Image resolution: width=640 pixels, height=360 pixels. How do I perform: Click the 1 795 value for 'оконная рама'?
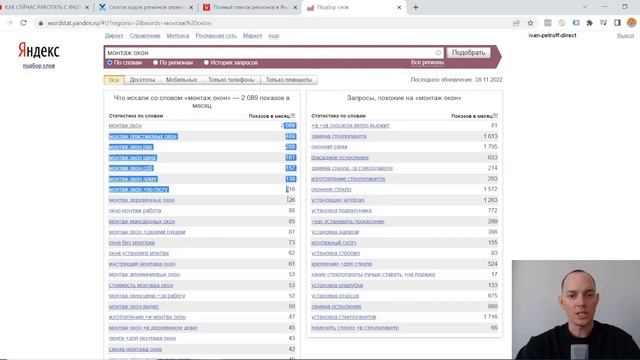point(490,147)
